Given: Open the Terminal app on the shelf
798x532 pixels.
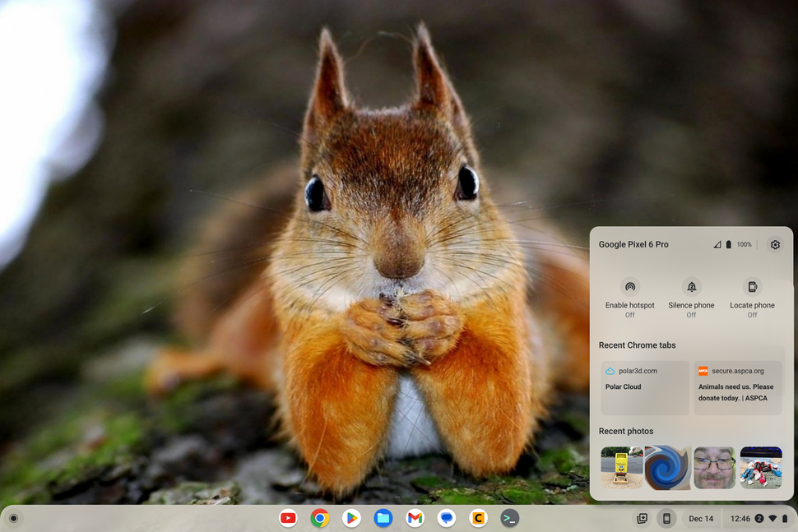Looking at the screenshot, I should point(510,518).
